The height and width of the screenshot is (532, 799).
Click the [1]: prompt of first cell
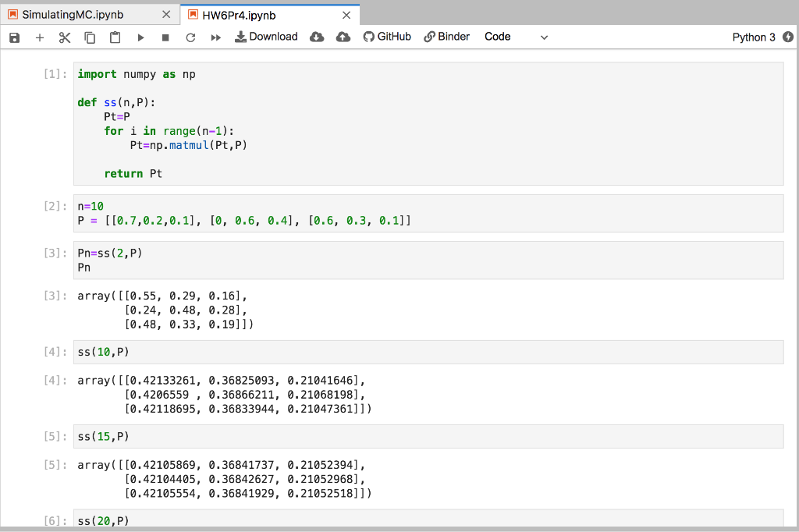(55, 74)
